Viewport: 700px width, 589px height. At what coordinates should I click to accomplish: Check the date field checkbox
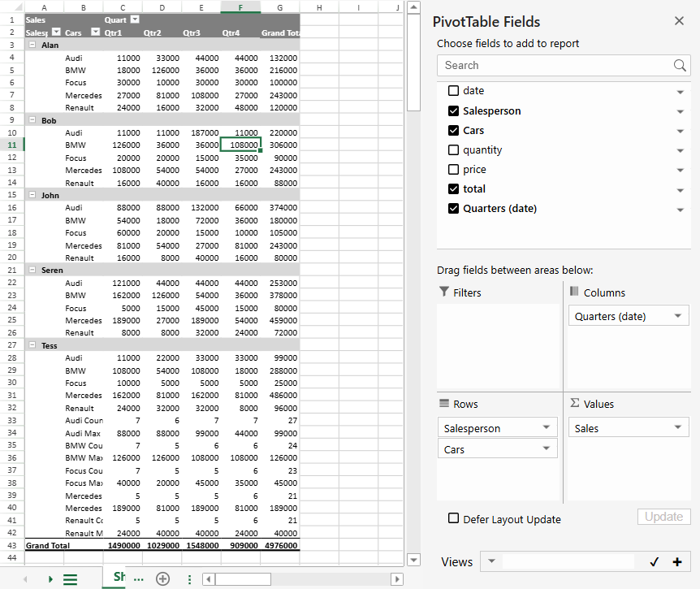click(453, 91)
